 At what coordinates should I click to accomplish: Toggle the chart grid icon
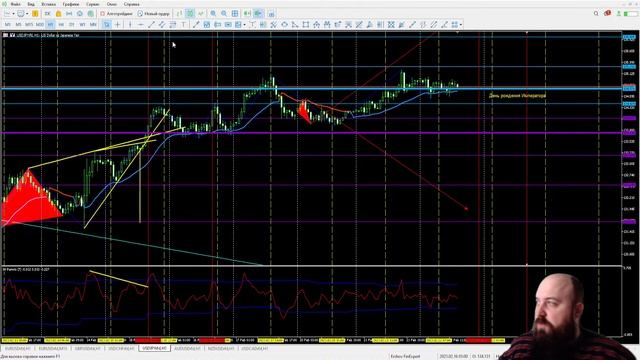235,14
